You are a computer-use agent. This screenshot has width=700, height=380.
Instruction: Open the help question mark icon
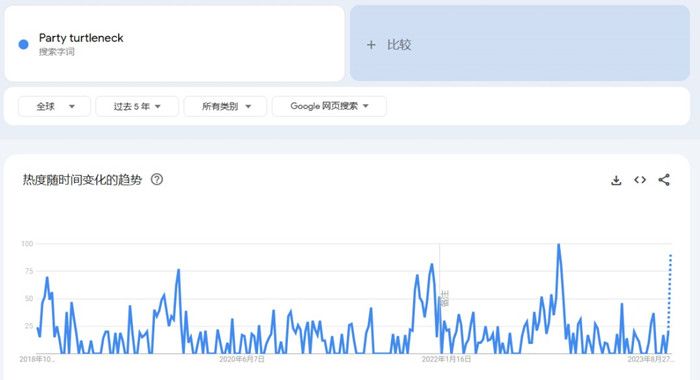coord(157,180)
